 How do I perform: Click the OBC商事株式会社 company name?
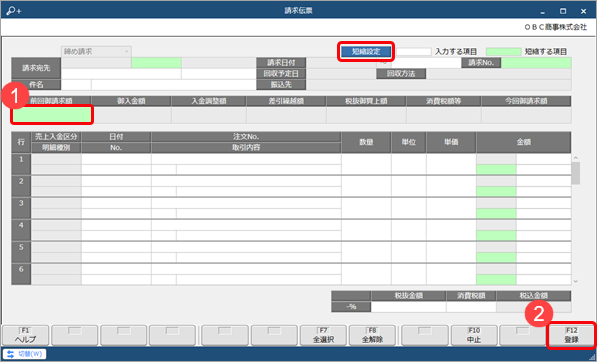(555, 27)
